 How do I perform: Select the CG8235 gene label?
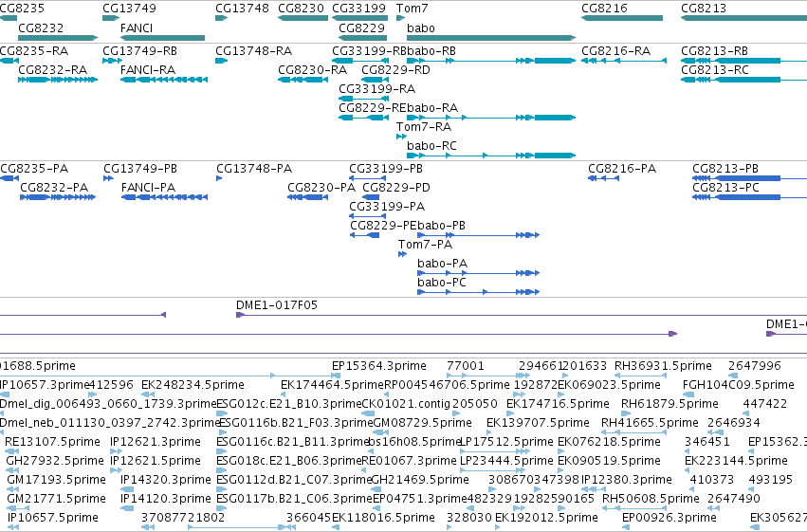click(x=22, y=9)
